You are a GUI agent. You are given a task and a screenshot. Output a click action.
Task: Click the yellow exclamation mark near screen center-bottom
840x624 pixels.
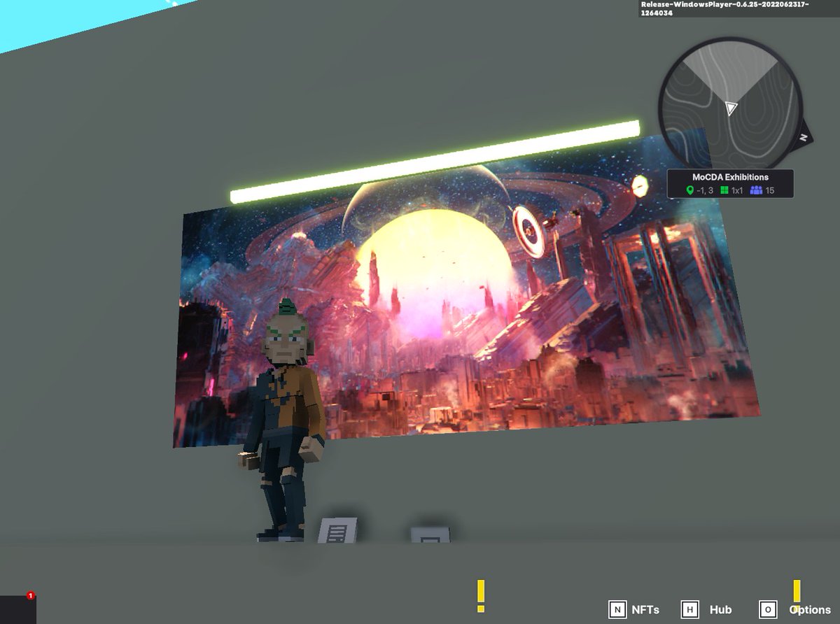click(x=481, y=595)
